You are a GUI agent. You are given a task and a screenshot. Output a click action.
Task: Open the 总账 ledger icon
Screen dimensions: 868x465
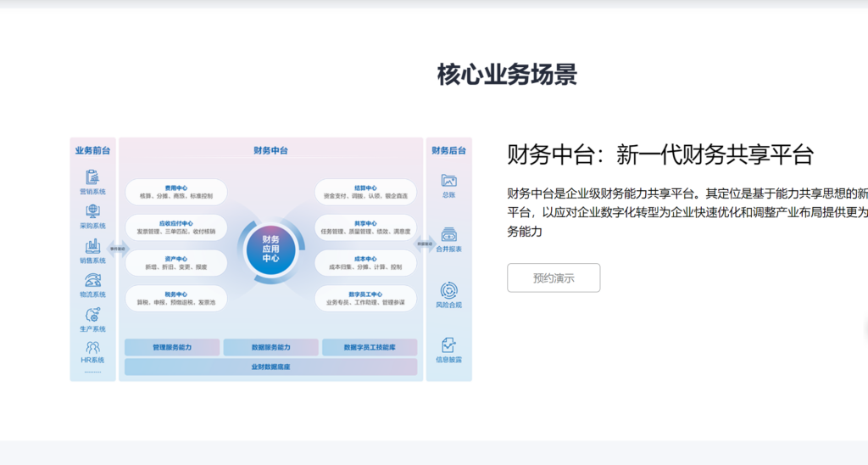[448, 181]
